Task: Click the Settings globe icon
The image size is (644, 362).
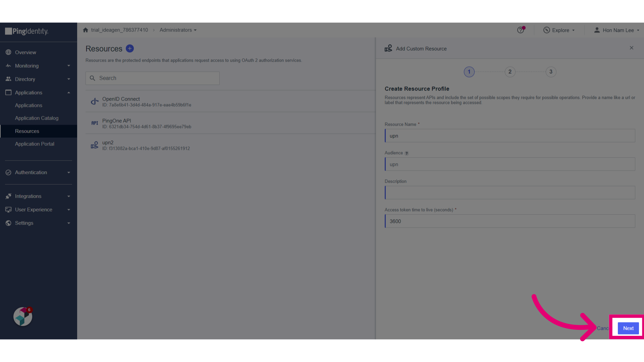Action: (x=8, y=223)
